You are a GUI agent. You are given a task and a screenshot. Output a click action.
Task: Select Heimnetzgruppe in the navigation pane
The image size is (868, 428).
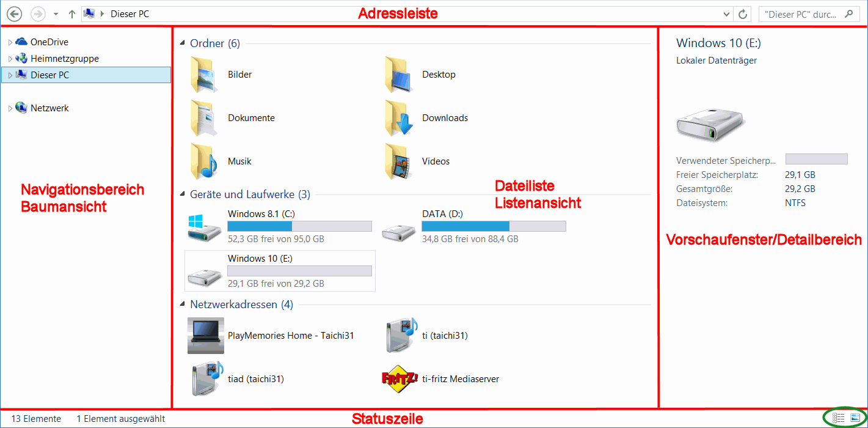[64, 59]
